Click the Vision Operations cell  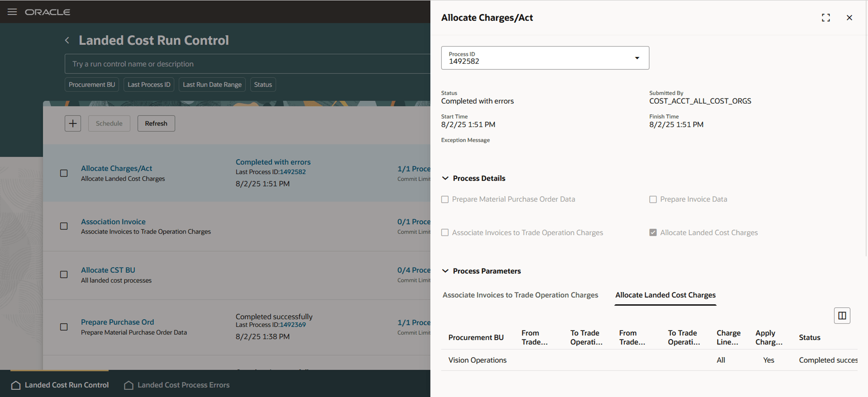[477, 360]
